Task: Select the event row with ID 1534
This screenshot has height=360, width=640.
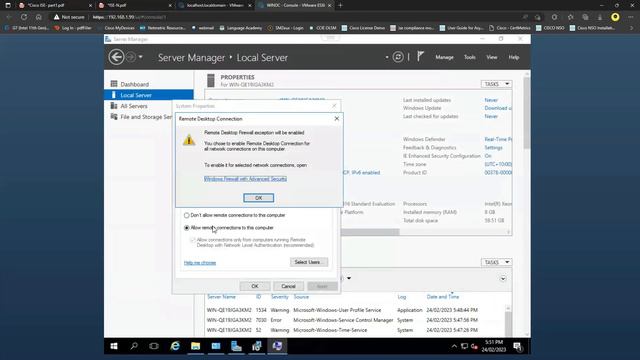Action: click(355, 310)
